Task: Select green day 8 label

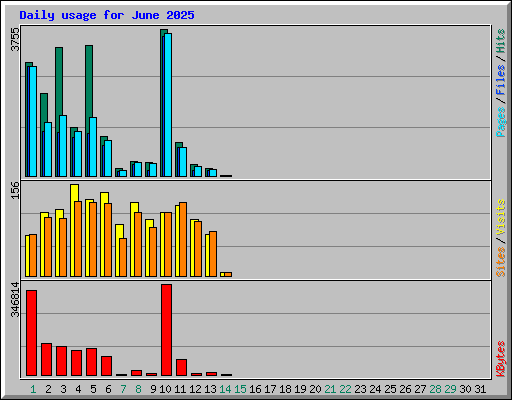Action: pos(138,389)
